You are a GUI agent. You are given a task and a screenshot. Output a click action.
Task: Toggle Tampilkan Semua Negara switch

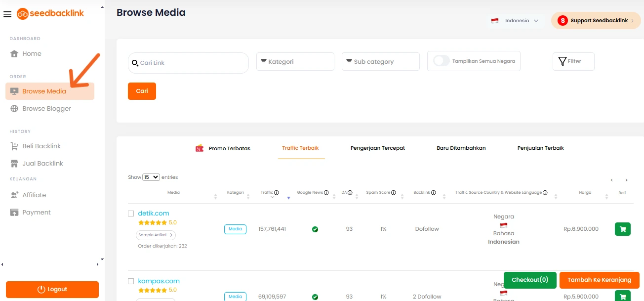(x=442, y=61)
